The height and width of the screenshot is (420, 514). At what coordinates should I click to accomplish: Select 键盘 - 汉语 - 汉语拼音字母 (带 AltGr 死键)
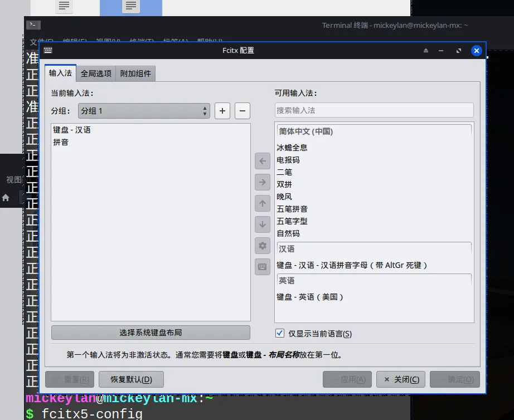374,265
